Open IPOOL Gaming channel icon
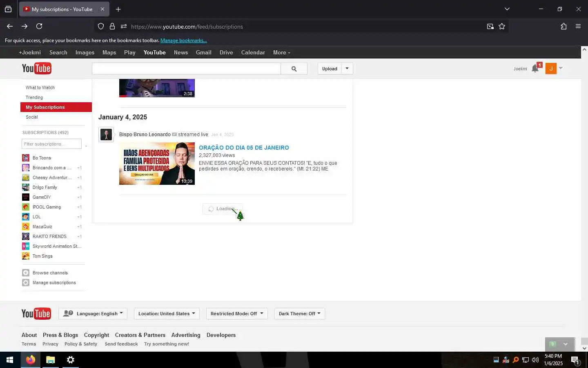588x368 pixels. (26, 207)
